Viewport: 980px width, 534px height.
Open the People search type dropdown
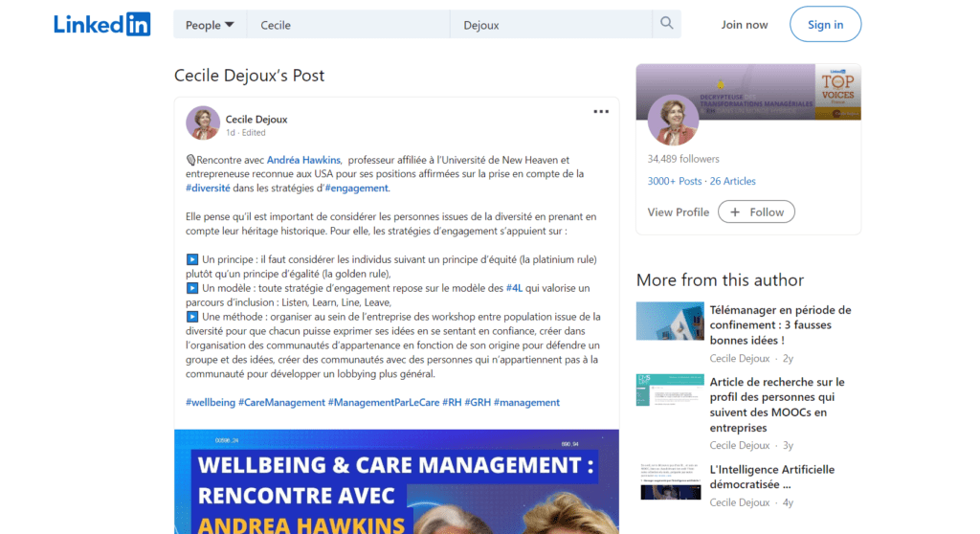pos(210,25)
